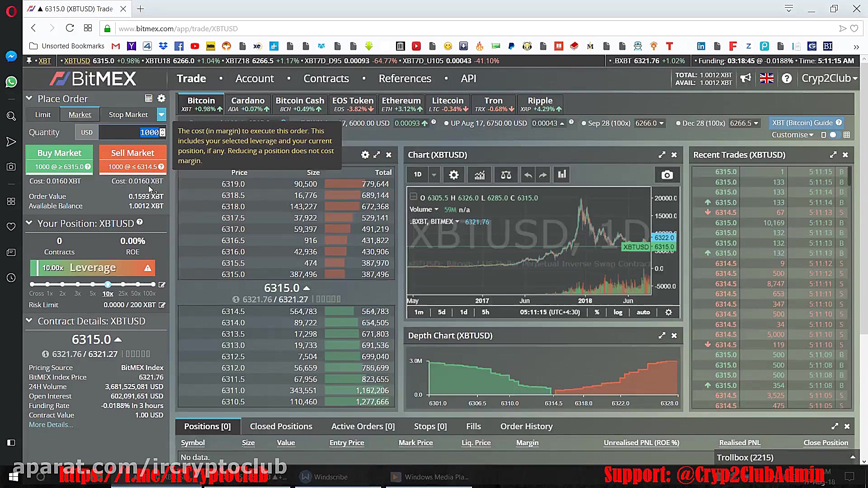This screenshot has width=868, height=488.
Task: Expand Recent Trades panel fullscreen
Action: point(833,155)
